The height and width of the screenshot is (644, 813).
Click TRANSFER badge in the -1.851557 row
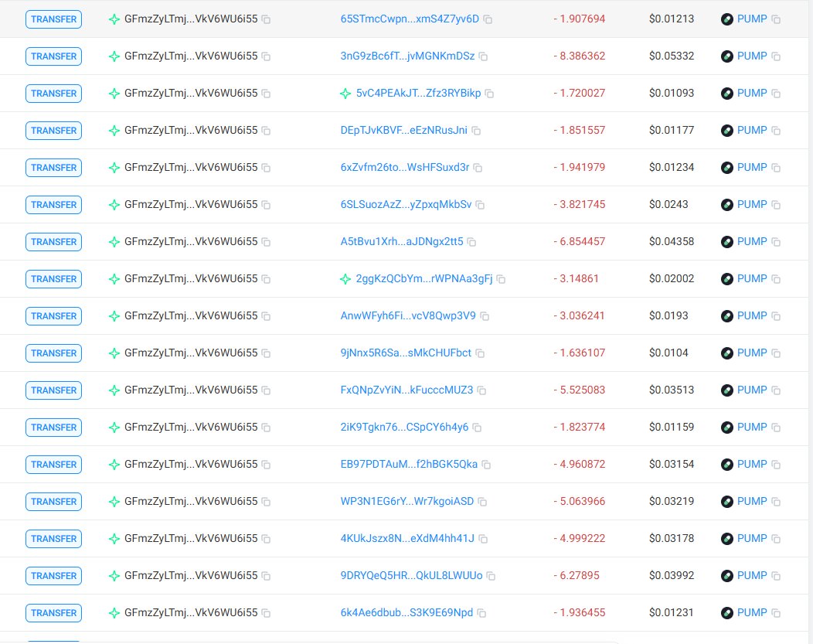point(53,131)
